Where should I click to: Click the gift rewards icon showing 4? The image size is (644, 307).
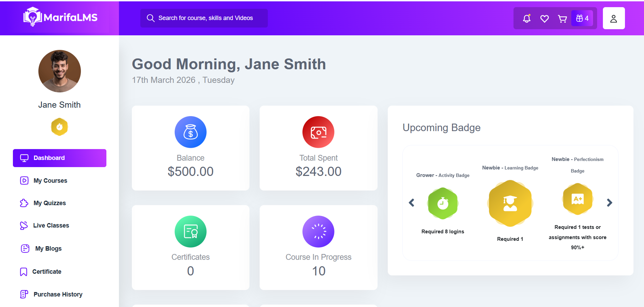click(582, 18)
